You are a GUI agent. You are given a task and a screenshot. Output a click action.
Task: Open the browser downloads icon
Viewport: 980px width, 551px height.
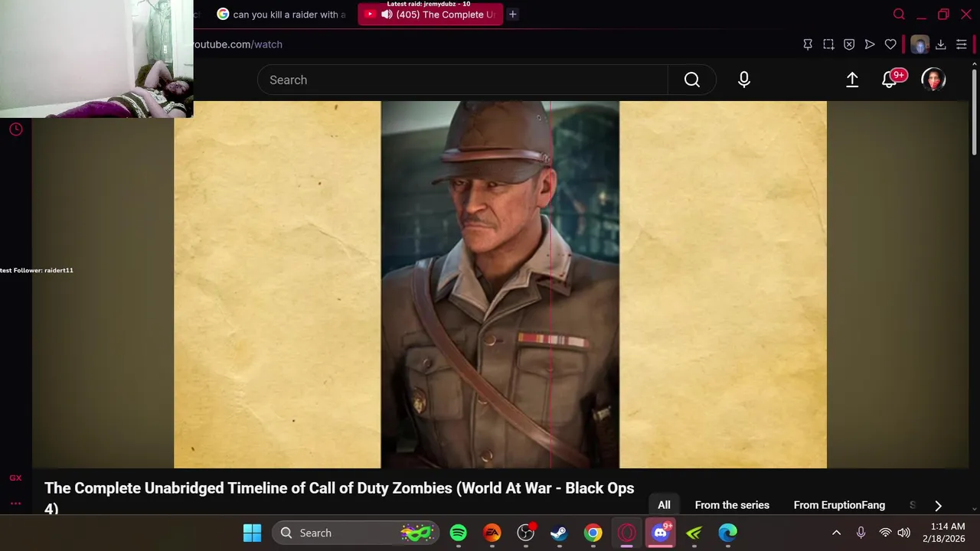(x=941, y=44)
